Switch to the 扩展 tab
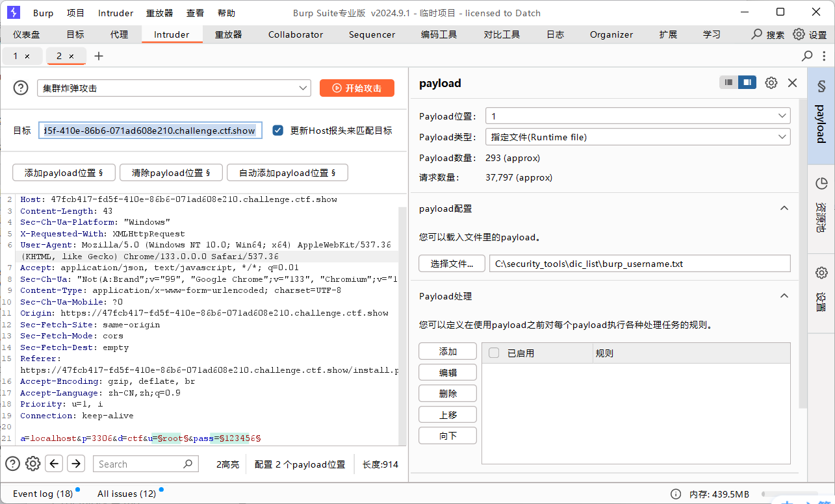The height and width of the screenshot is (504, 835). click(668, 34)
